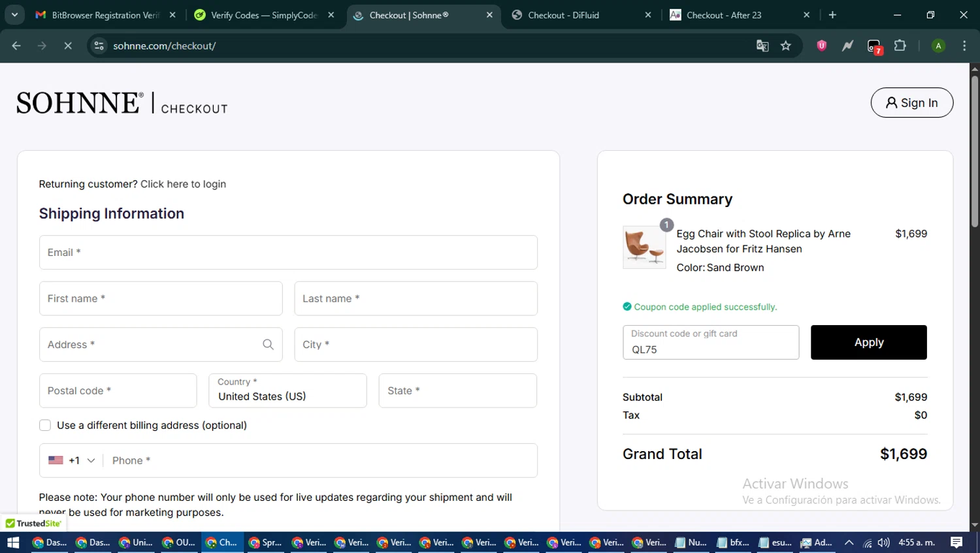This screenshot has height=553, width=980.
Task: Click the forward navigation arrow
Action: tap(42, 46)
